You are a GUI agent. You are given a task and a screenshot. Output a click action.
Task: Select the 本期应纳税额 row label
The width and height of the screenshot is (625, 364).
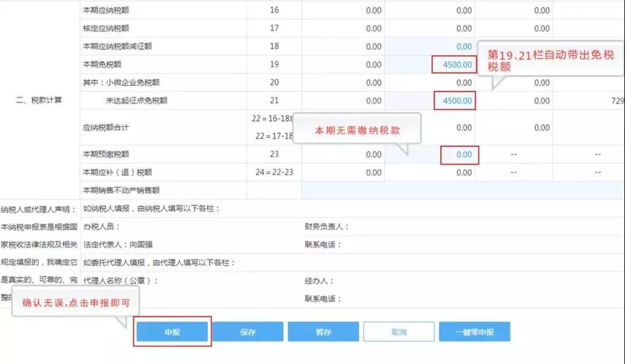pos(106,10)
